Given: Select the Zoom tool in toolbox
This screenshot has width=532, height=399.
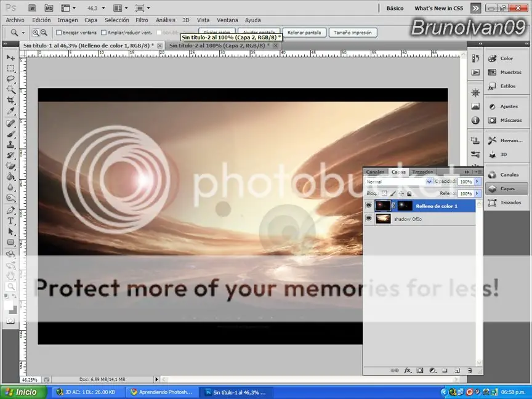Looking at the screenshot, I should [10, 286].
